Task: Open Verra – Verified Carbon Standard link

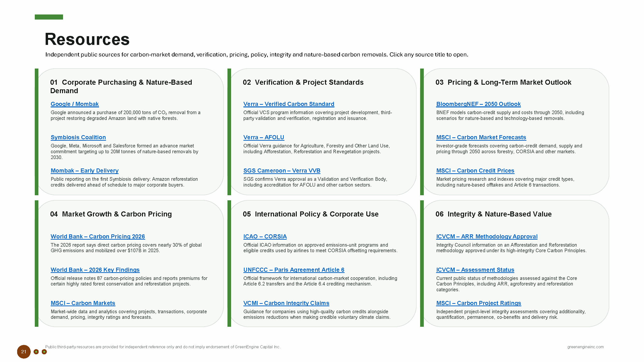Action: pyautogui.click(x=289, y=104)
